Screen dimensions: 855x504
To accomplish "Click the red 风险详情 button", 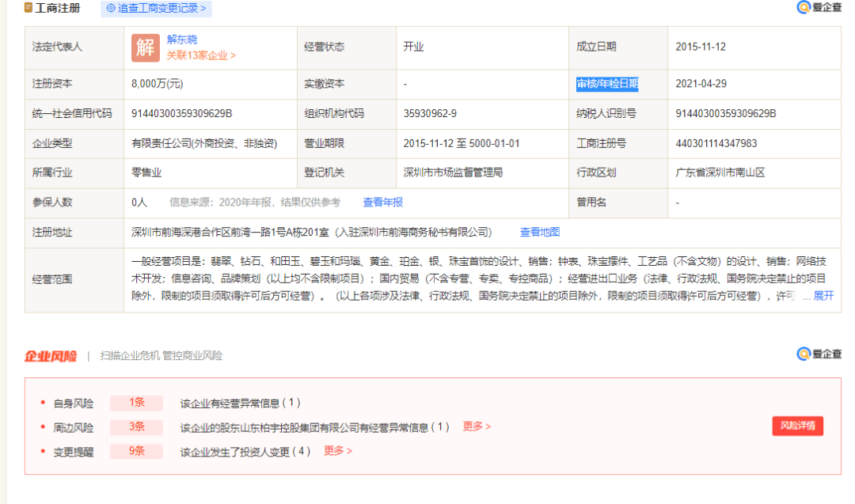I will point(797,426).
